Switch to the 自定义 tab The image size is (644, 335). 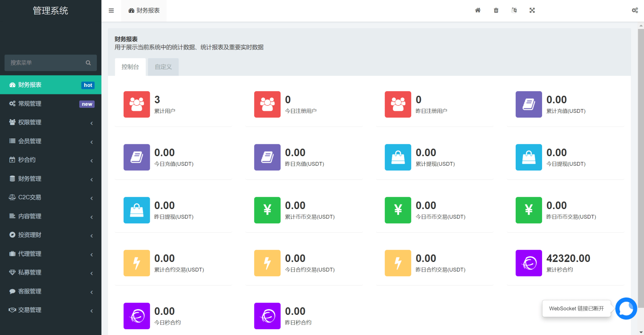tap(163, 67)
